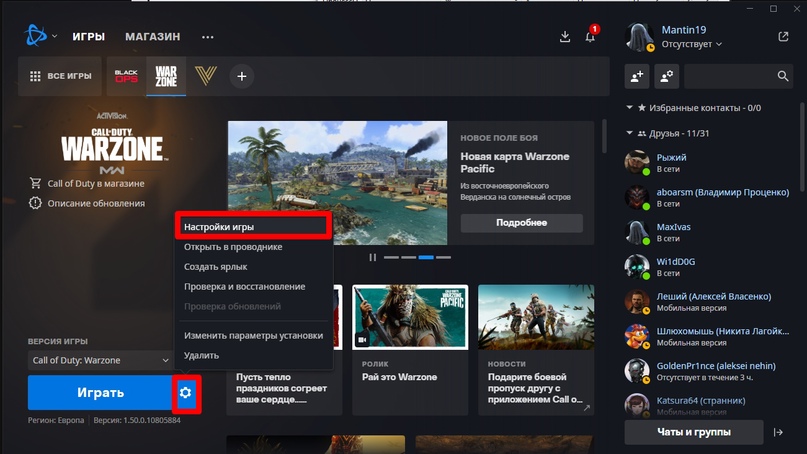Click the friends search magnifier icon
The height and width of the screenshot is (454, 807).
(x=783, y=76)
